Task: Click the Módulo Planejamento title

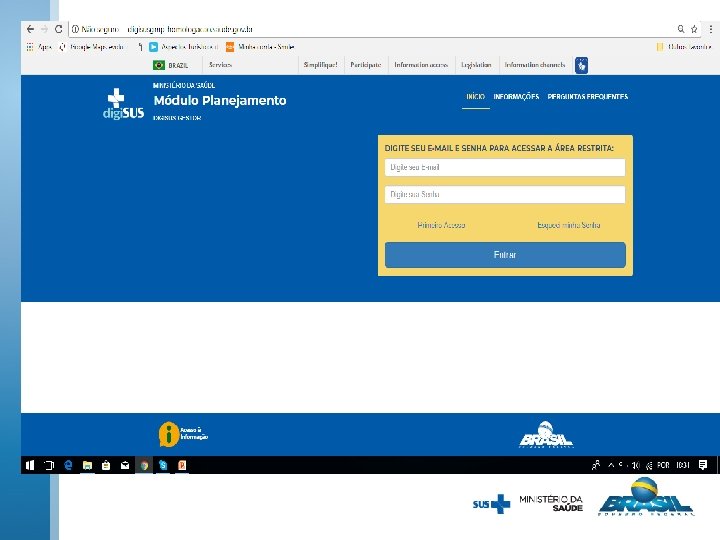Action: [220, 101]
